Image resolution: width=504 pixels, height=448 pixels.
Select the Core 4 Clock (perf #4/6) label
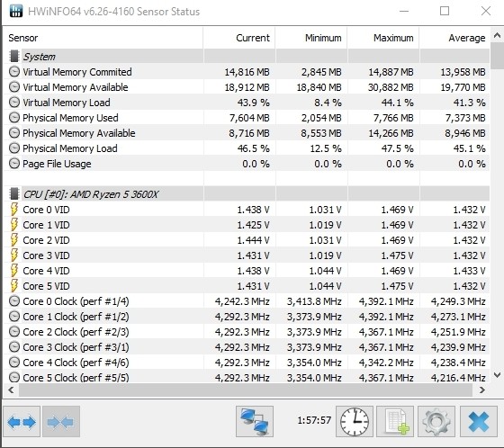(x=76, y=363)
